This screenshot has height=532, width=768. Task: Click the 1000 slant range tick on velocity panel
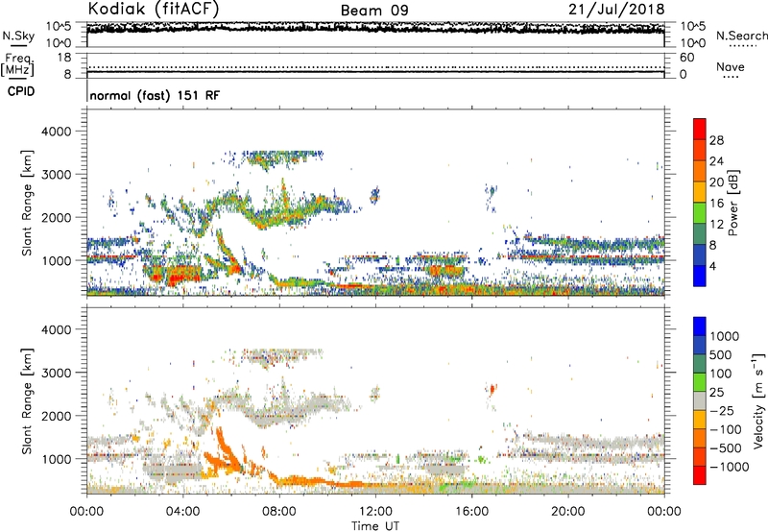click(56, 459)
